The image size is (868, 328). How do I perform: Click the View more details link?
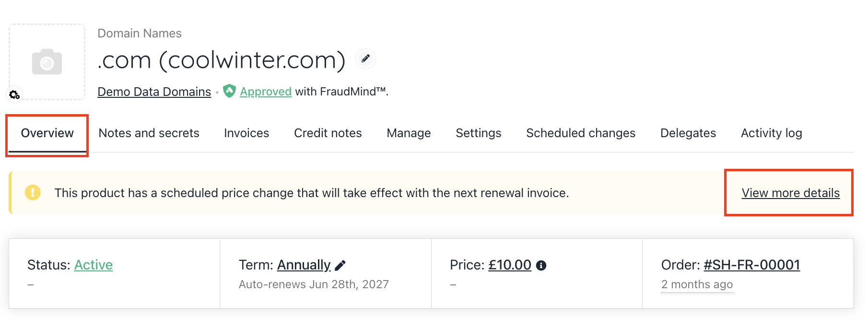point(790,193)
